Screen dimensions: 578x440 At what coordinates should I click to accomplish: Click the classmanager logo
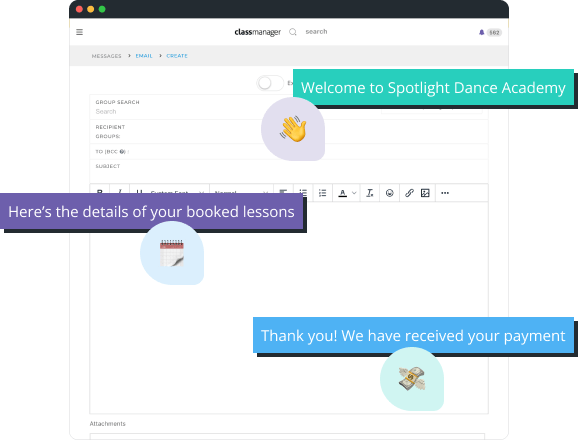(x=257, y=32)
